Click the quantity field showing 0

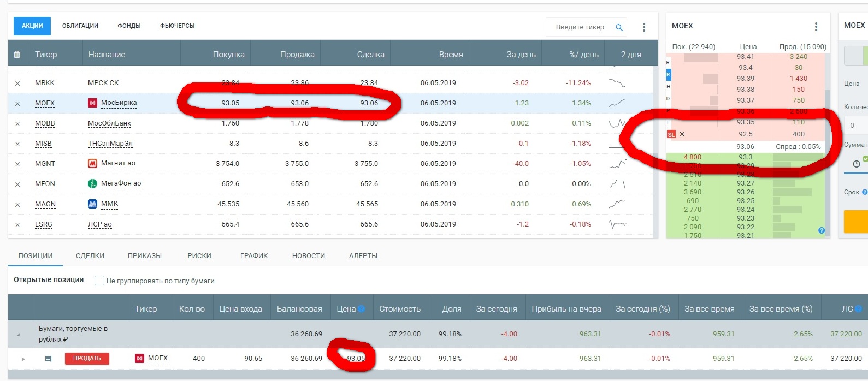(857, 126)
